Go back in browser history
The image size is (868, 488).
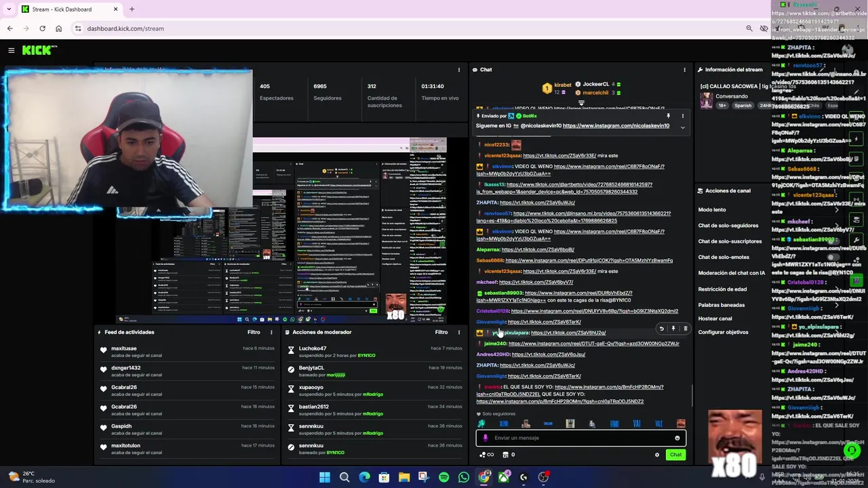(x=9, y=28)
